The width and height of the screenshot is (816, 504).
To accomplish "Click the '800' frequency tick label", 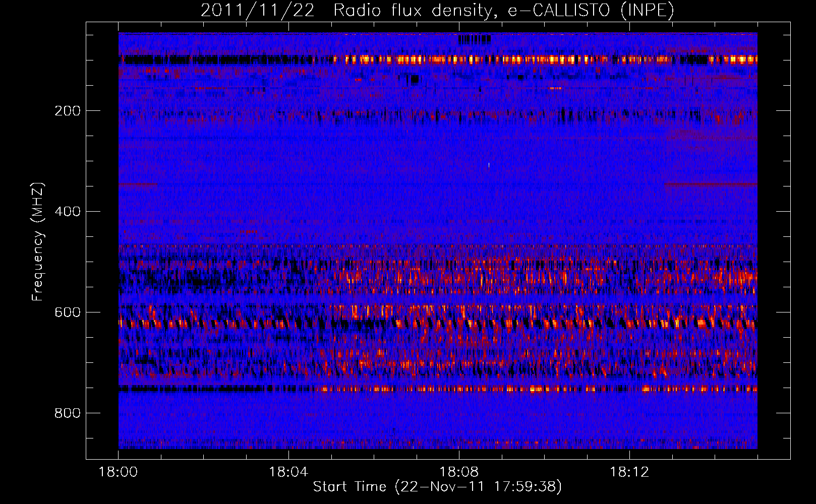I will click(x=68, y=413).
